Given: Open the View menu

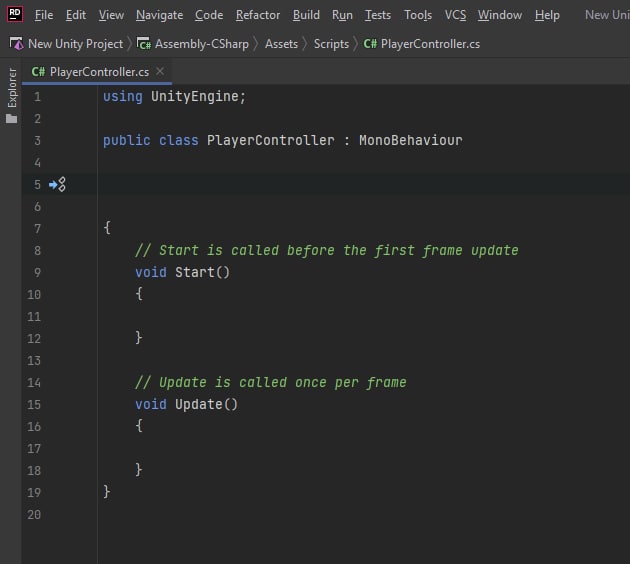Looking at the screenshot, I should (x=111, y=15).
